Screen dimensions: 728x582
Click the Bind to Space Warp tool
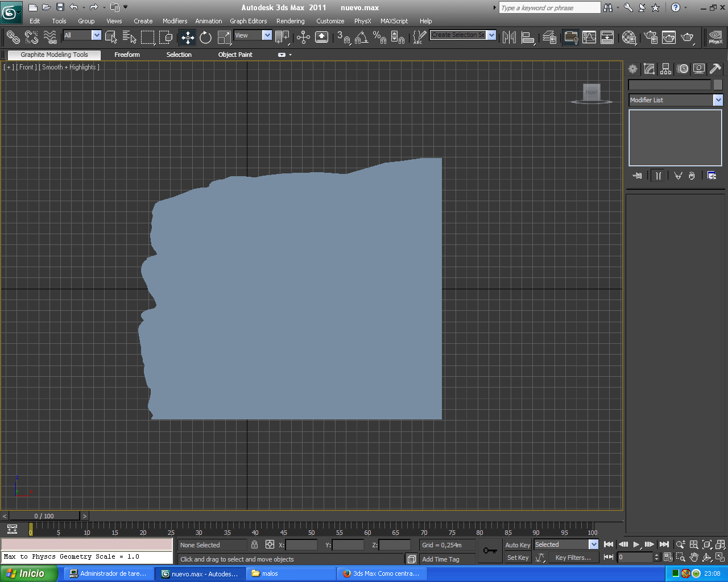point(50,38)
